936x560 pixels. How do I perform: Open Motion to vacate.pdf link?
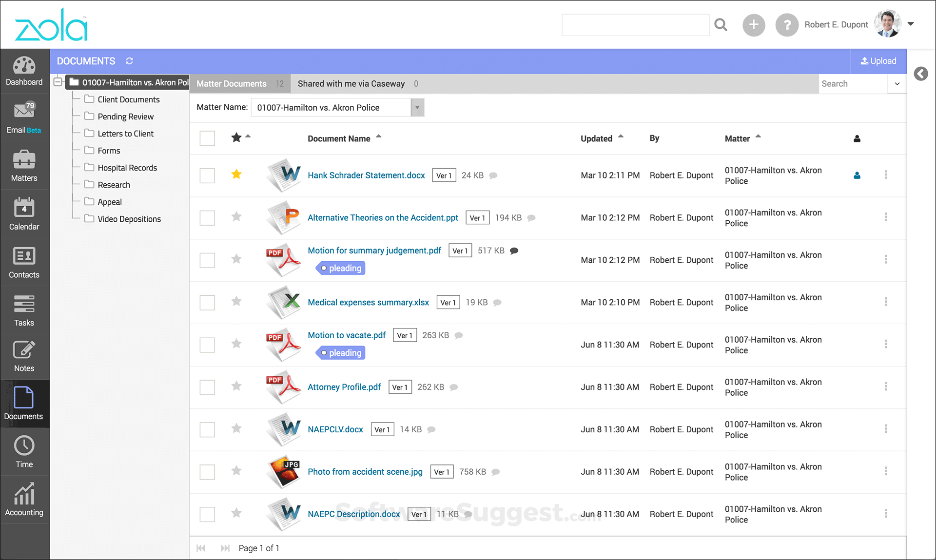tap(347, 335)
